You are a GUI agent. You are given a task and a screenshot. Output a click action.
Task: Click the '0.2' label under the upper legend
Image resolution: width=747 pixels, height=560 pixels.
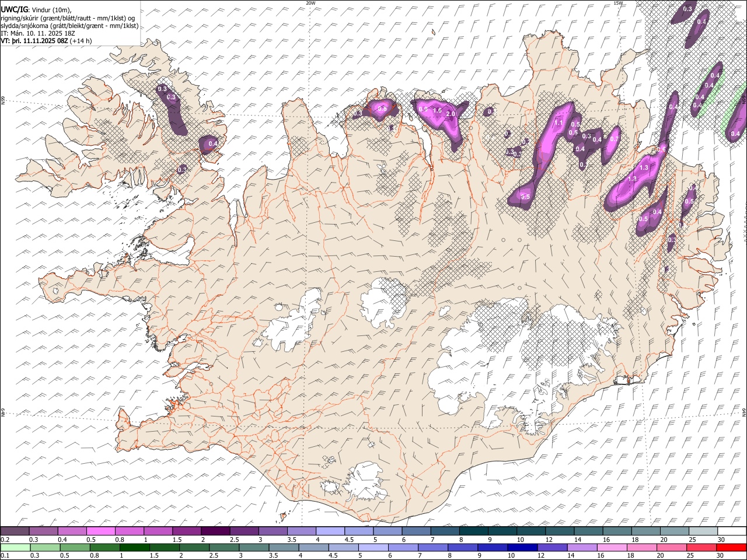pyautogui.click(x=5, y=540)
